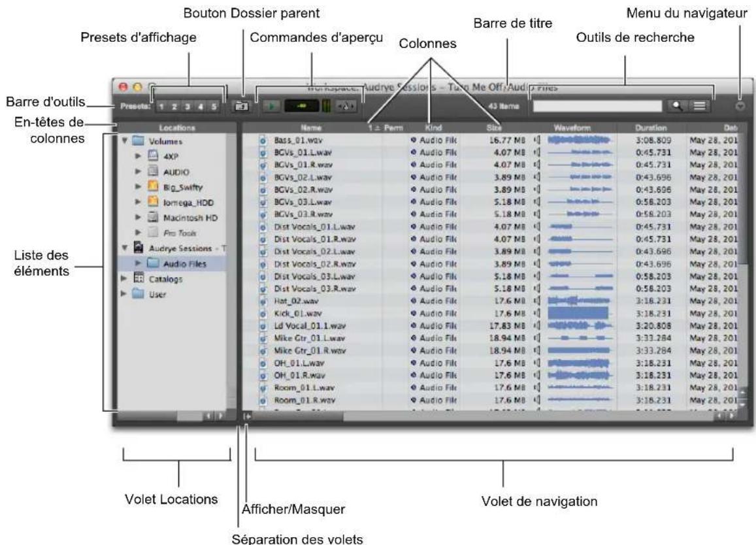Select the Audio Files folder in Locations

[172, 263]
